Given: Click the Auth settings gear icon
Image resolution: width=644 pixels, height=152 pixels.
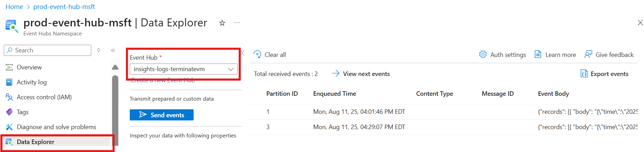Looking at the screenshot, I should coord(483,54).
